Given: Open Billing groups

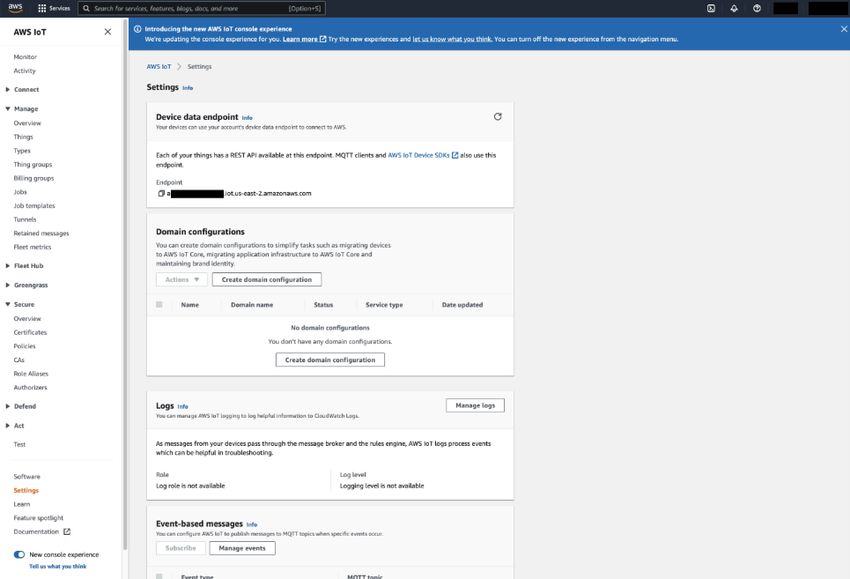Looking at the screenshot, I should pyautogui.click(x=34, y=178).
